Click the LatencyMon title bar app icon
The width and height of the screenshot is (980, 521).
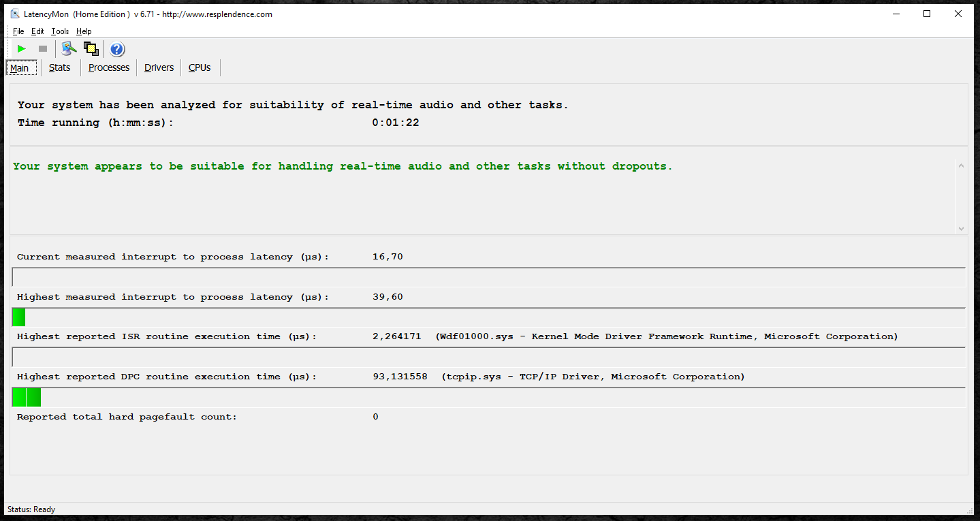point(15,14)
